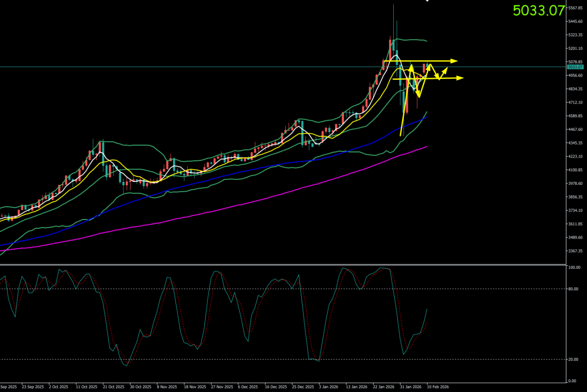Image resolution: width=587 pixels, height=392 pixels.
Task: Select the 13 Jan 2026 date label
Action: click(356, 387)
